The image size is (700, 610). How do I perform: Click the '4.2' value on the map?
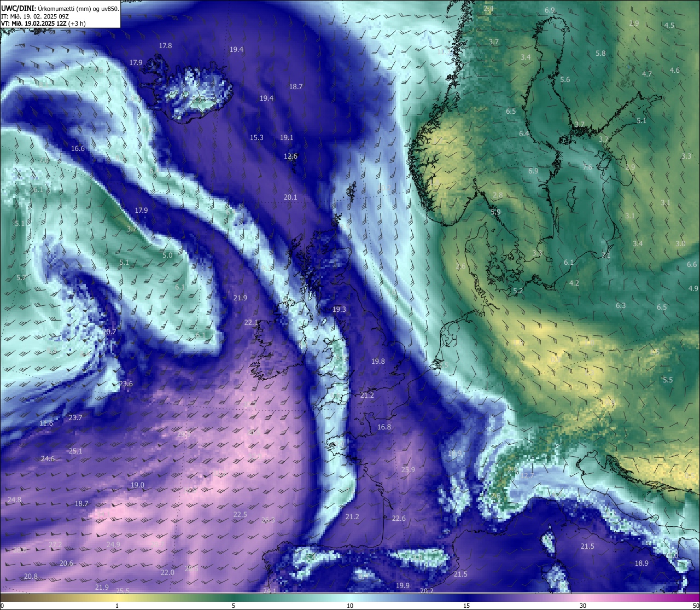point(574,283)
